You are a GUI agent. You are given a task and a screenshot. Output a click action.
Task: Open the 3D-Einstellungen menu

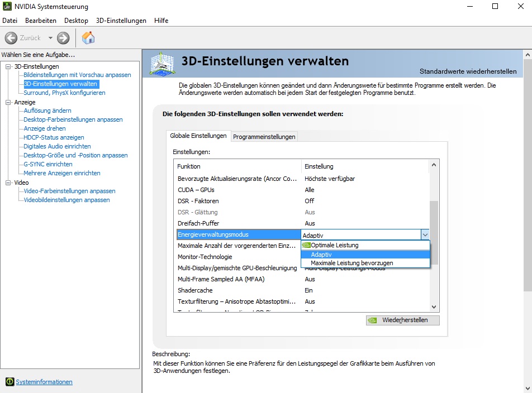121,21
